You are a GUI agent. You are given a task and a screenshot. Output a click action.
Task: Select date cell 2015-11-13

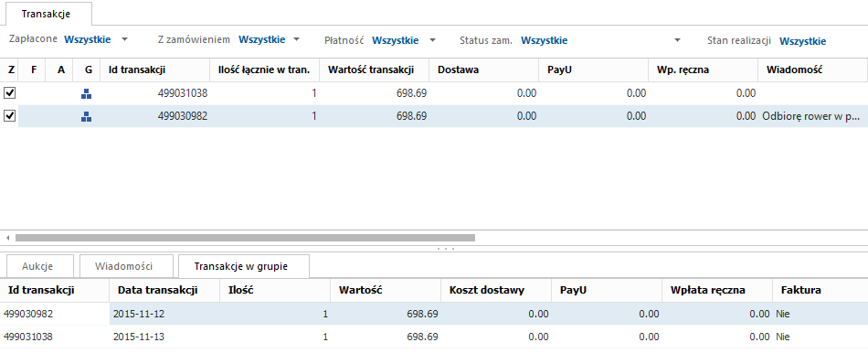165,337
